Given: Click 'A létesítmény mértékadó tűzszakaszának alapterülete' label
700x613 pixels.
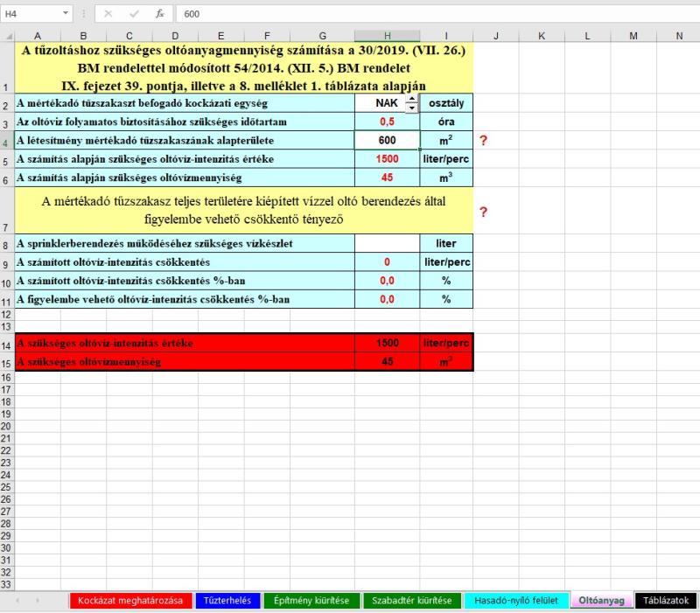Looking at the screenshot, I should pos(145,141).
